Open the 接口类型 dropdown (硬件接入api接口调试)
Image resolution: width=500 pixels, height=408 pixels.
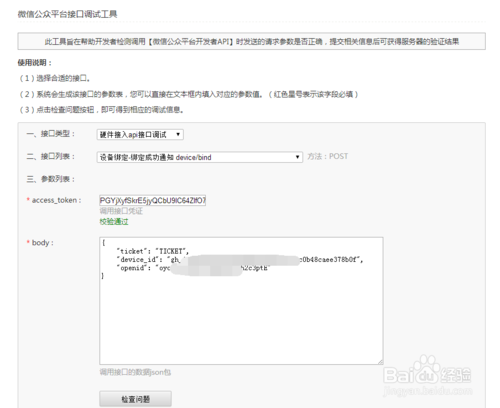[140, 134]
